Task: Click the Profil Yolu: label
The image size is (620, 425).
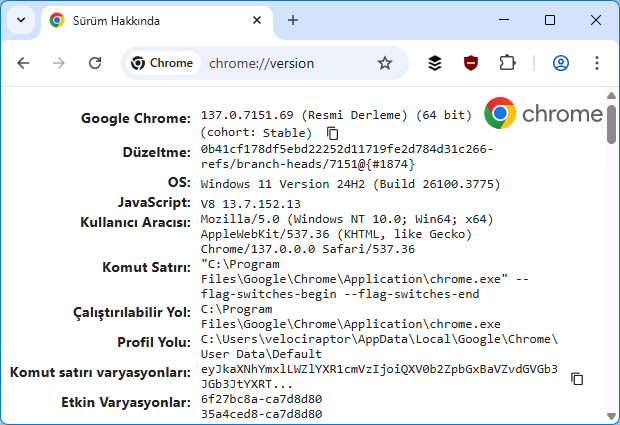Action: pyautogui.click(x=154, y=342)
